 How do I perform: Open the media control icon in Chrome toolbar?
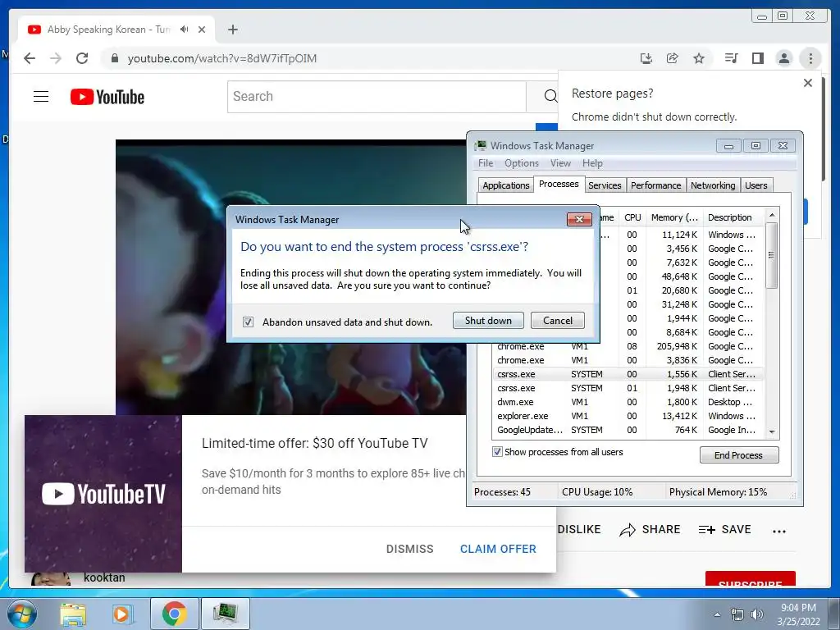731,58
